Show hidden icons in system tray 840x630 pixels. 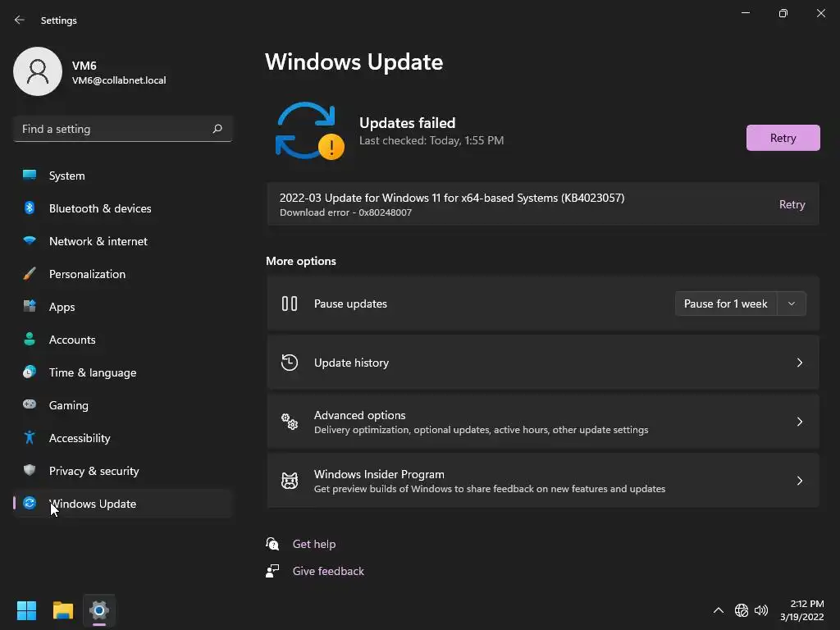[719, 610]
